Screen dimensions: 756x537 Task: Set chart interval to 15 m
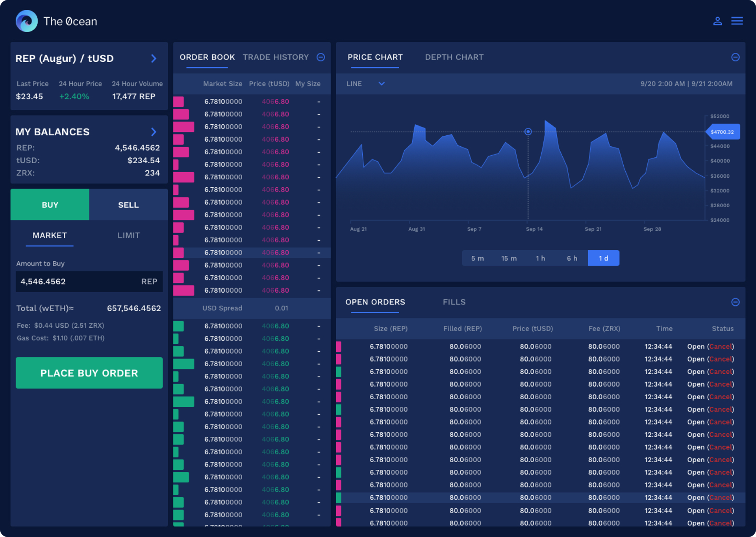[x=509, y=258]
